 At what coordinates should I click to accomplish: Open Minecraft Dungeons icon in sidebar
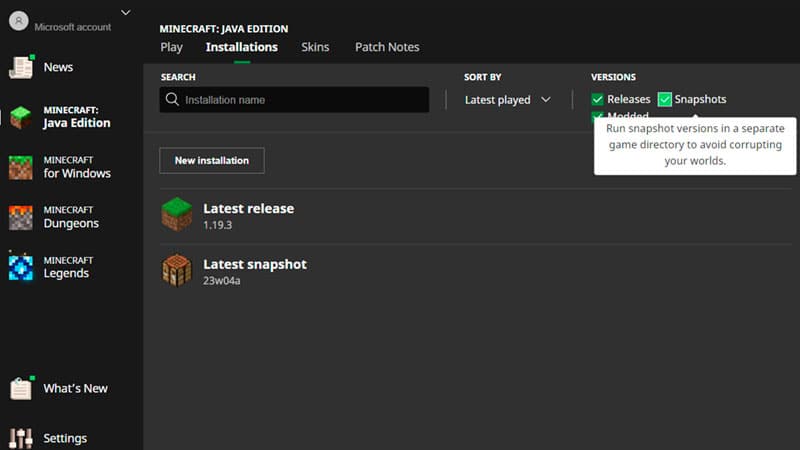pos(21,217)
